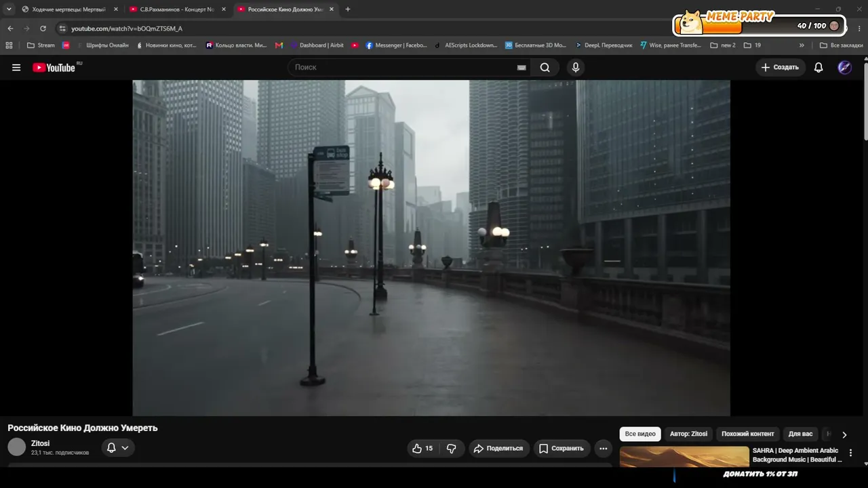This screenshot has width=868, height=488.
Task: Go back in browser history
Action: (x=10, y=28)
